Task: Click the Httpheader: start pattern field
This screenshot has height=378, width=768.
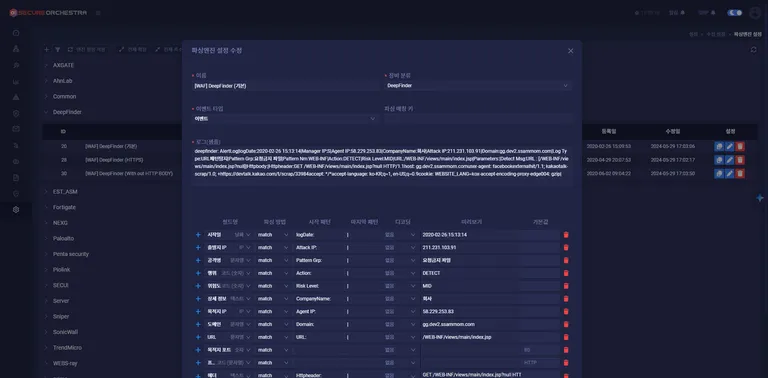Action: pyautogui.click(x=318, y=375)
